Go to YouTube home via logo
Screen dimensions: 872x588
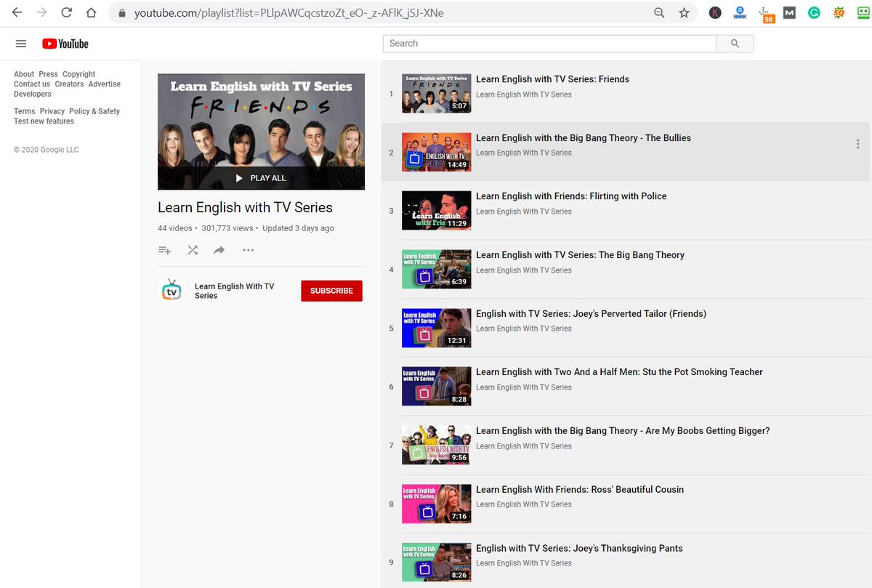[x=65, y=44]
